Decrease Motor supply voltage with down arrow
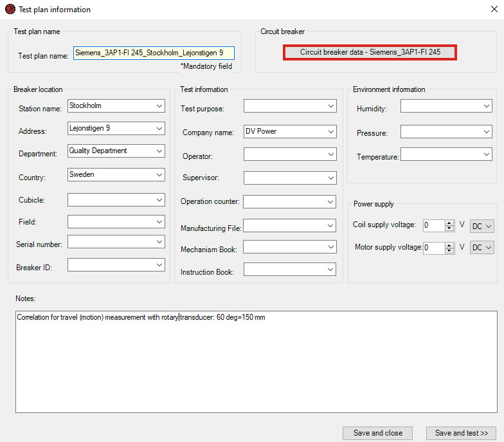This screenshot has height=442, width=504. tap(449, 251)
